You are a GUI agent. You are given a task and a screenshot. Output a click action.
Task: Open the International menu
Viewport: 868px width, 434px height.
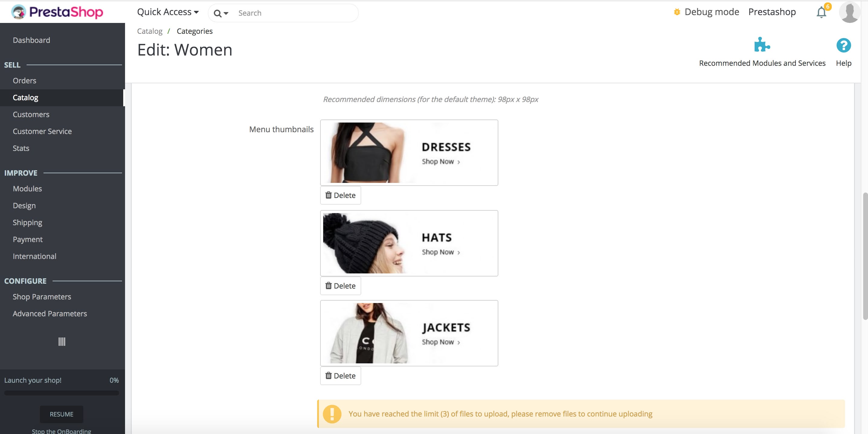pyautogui.click(x=34, y=256)
